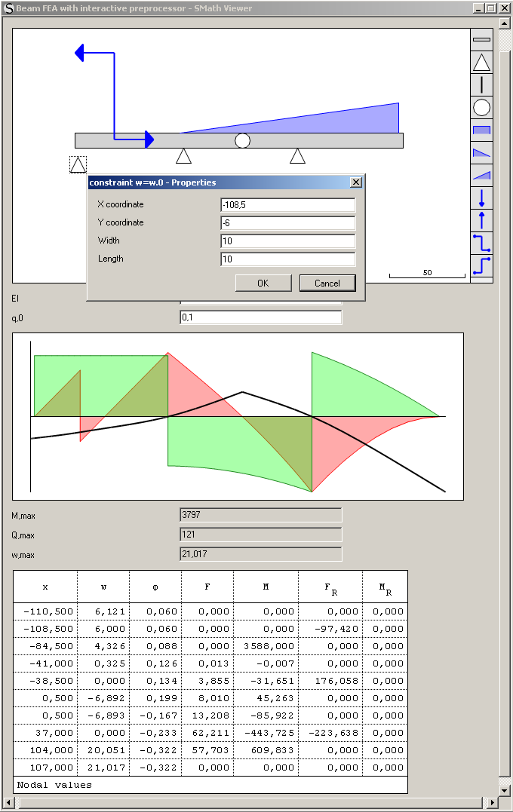513x812 pixels.
Task: Click the hinge circle on the beam
Action: (x=242, y=141)
